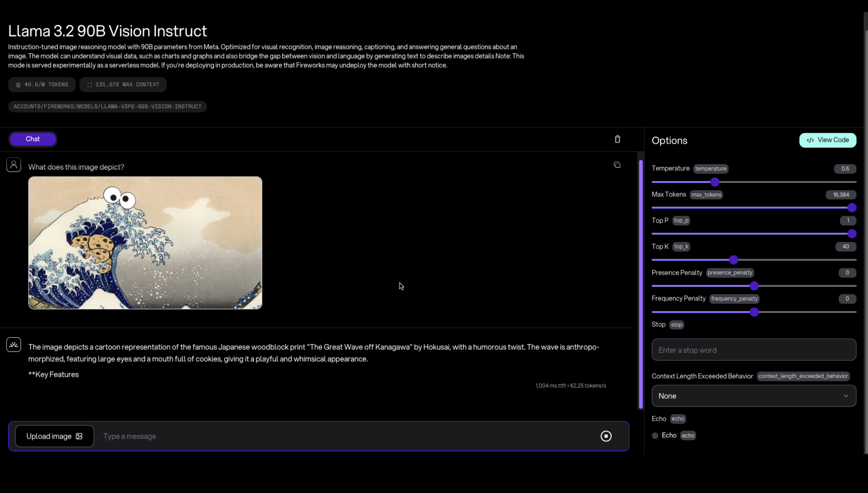Click the trash icon to clear chat
868x493 pixels.
(x=617, y=139)
